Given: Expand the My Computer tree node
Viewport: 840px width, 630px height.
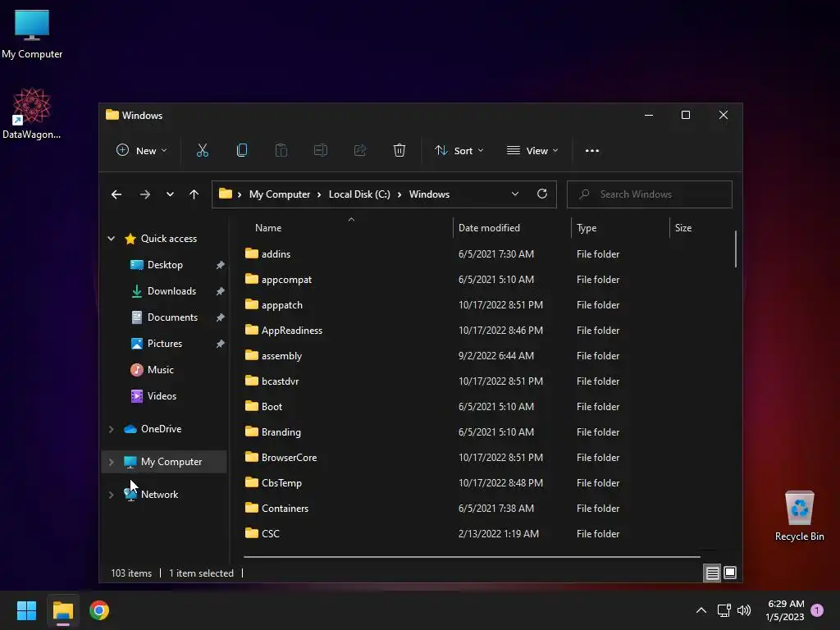Looking at the screenshot, I should 111,462.
